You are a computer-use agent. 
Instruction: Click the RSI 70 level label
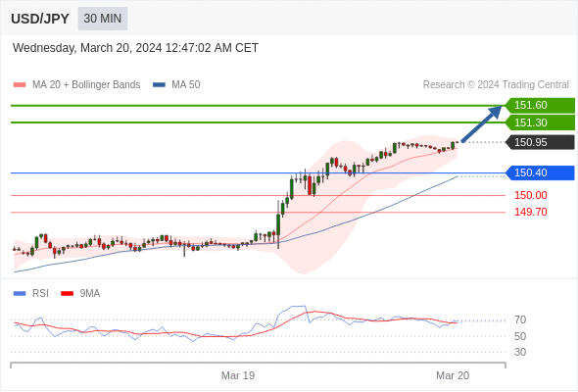tap(520, 320)
